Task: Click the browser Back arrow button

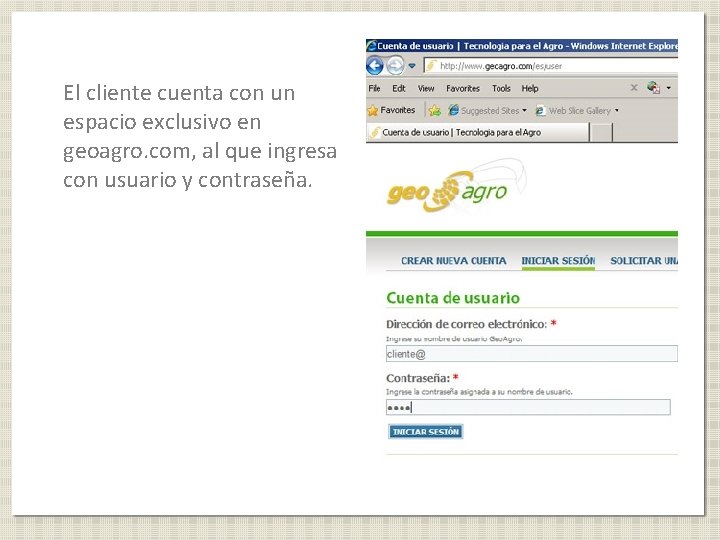Action: click(375, 66)
